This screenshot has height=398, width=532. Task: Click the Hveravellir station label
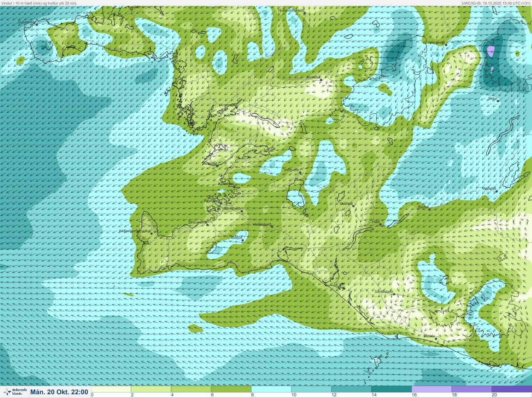(x=436, y=42)
